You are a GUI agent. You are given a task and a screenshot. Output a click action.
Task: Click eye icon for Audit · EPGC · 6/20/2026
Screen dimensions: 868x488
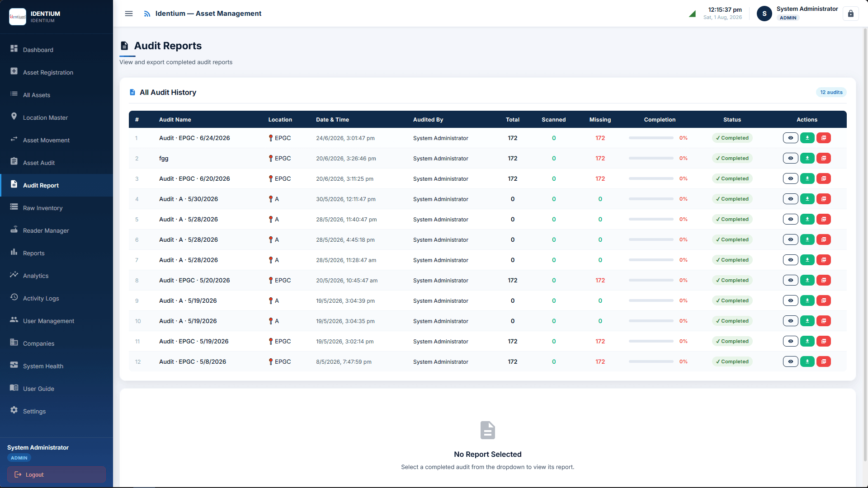pos(790,178)
